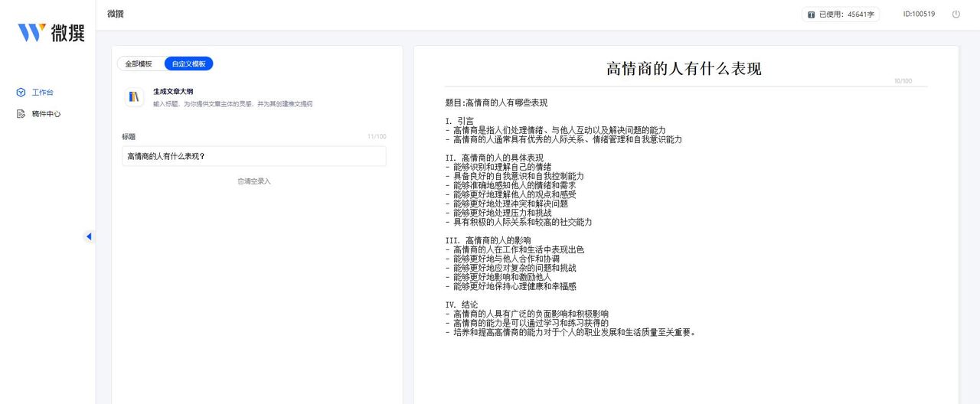Click the line 能够更好地影响和激励他人

click(498, 277)
